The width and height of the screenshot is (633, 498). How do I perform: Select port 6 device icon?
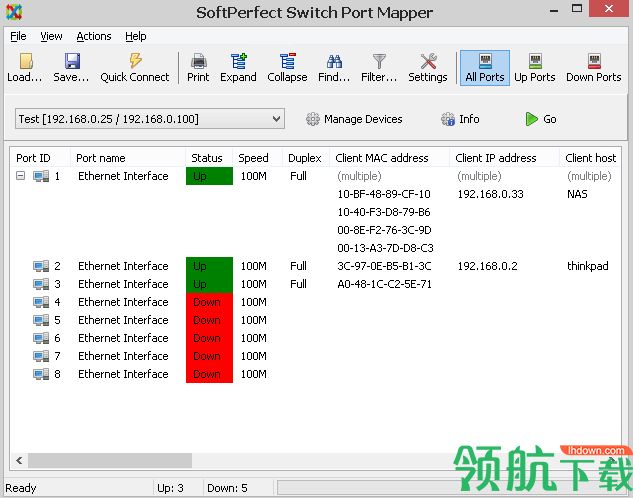pyautogui.click(x=41, y=338)
